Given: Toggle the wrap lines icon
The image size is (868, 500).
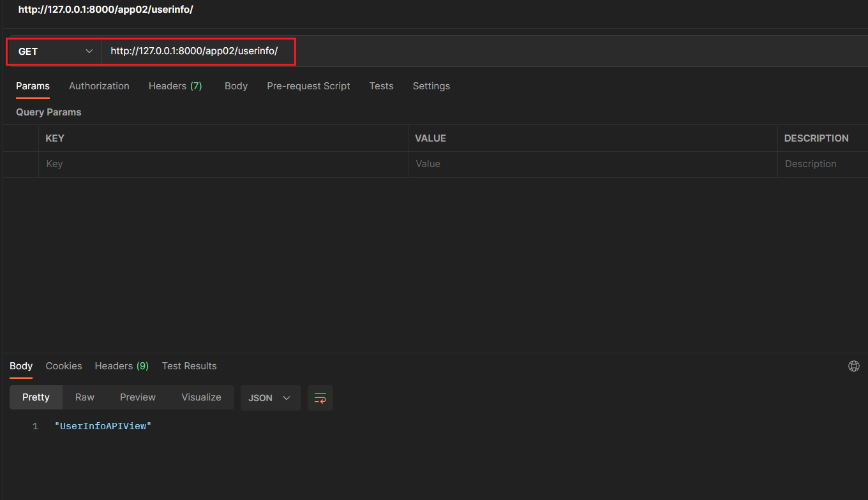Looking at the screenshot, I should point(320,398).
